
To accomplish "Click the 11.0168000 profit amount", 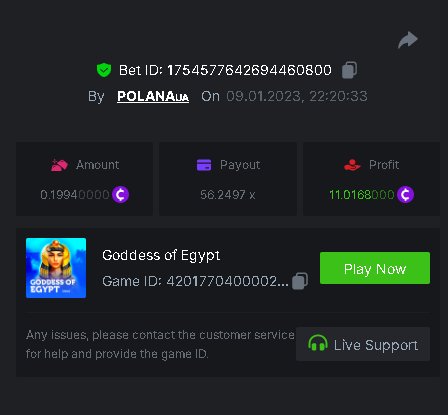I will [362, 195].
